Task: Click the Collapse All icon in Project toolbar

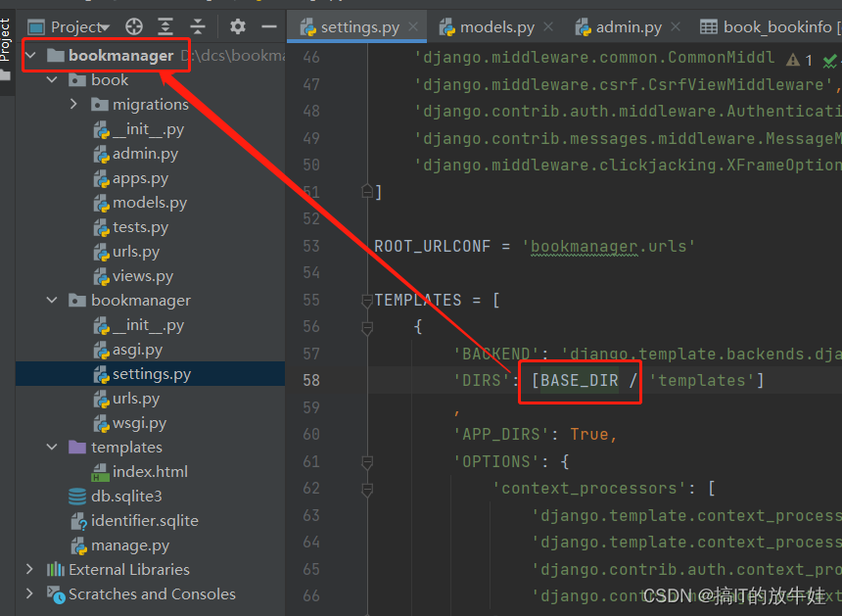Action: pos(198,26)
